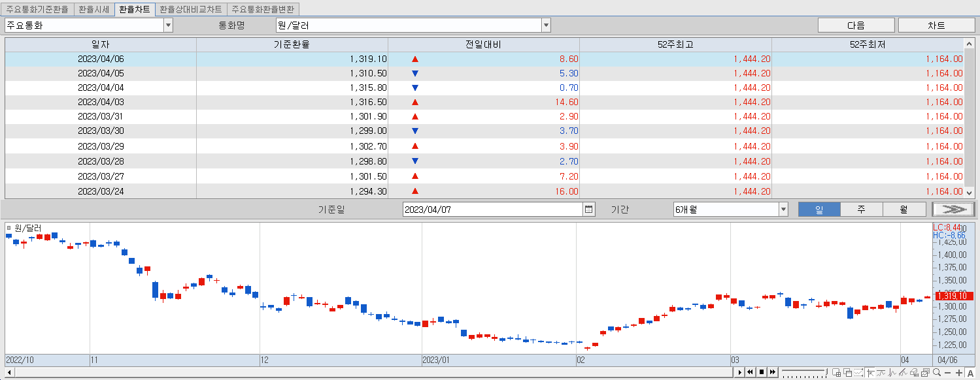Open the 원/달러 currency dropdown
Image resolution: width=980 pixels, height=380 pixels.
click(x=546, y=25)
